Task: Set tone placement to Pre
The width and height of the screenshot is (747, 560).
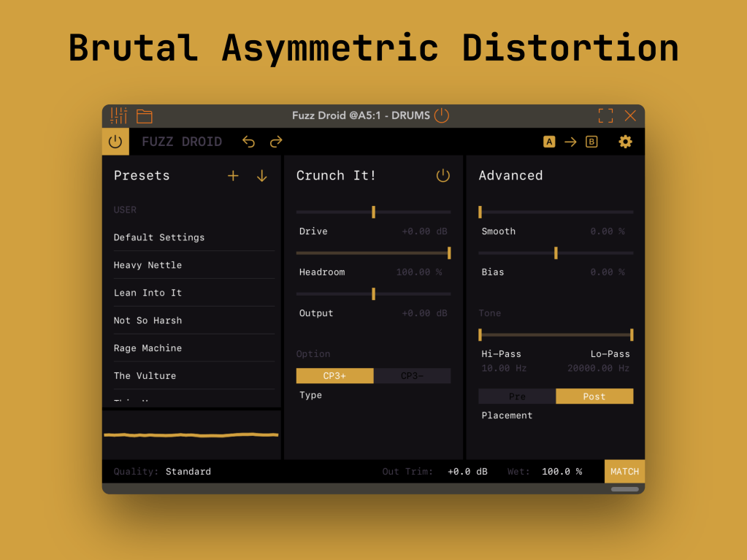Action: (517, 396)
